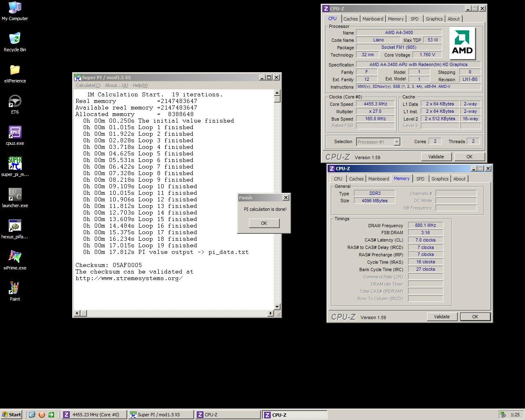Screen dimensions: 525x420
Task: Click Validate in the upper CPU-Z window
Action: coord(436,157)
